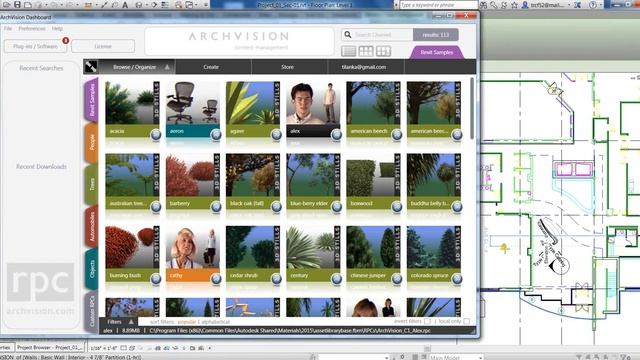Select the People side tab

[91, 142]
